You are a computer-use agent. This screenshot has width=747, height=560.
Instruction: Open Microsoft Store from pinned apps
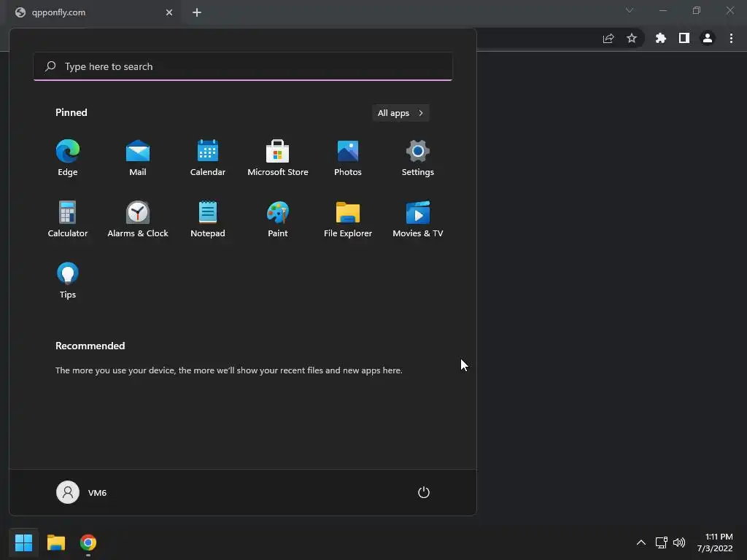(x=278, y=158)
